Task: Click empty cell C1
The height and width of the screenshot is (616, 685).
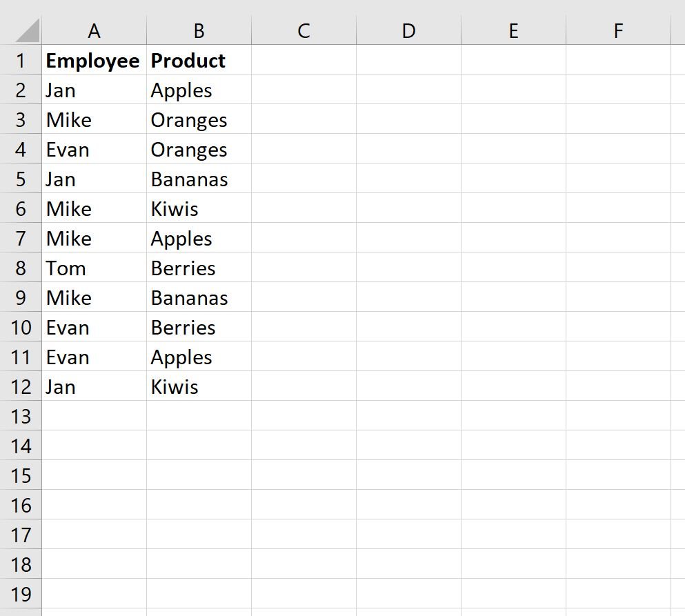Action: click(x=304, y=60)
